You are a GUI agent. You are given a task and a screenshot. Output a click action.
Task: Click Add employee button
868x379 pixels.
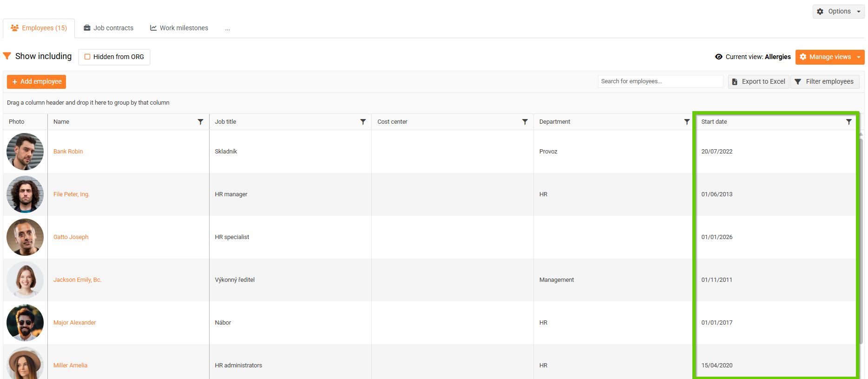tap(36, 81)
